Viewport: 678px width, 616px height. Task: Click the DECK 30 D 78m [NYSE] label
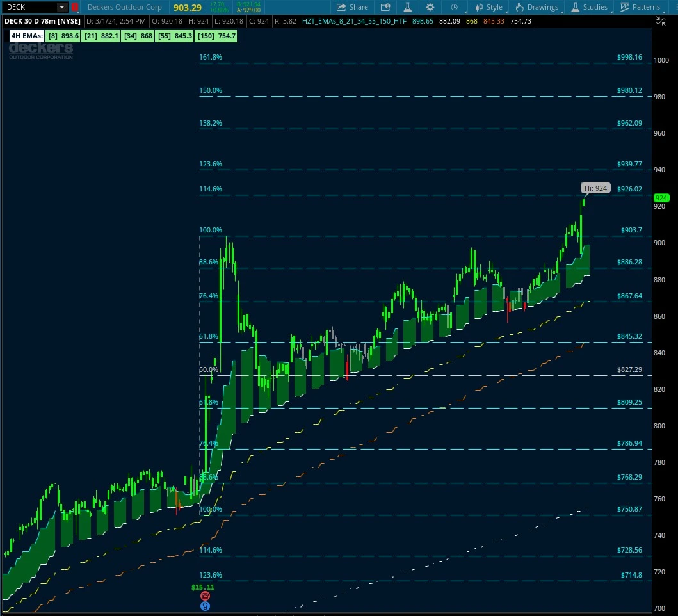pyautogui.click(x=42, y=21)
